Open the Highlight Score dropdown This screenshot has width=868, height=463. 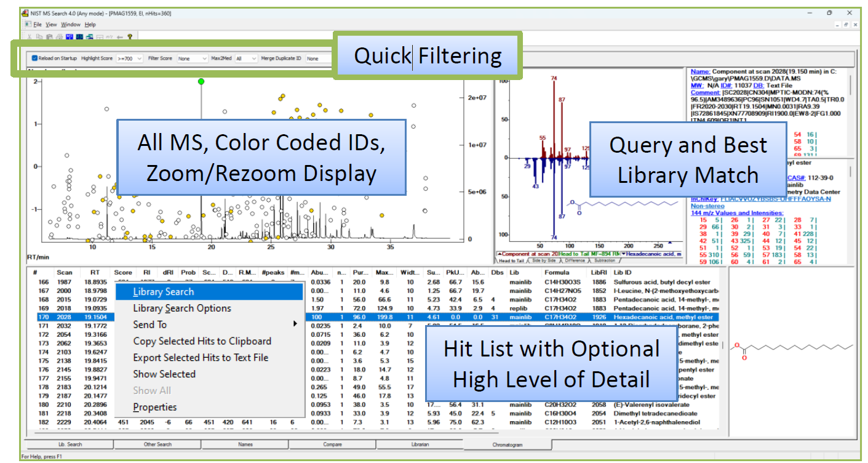point(129,58)
